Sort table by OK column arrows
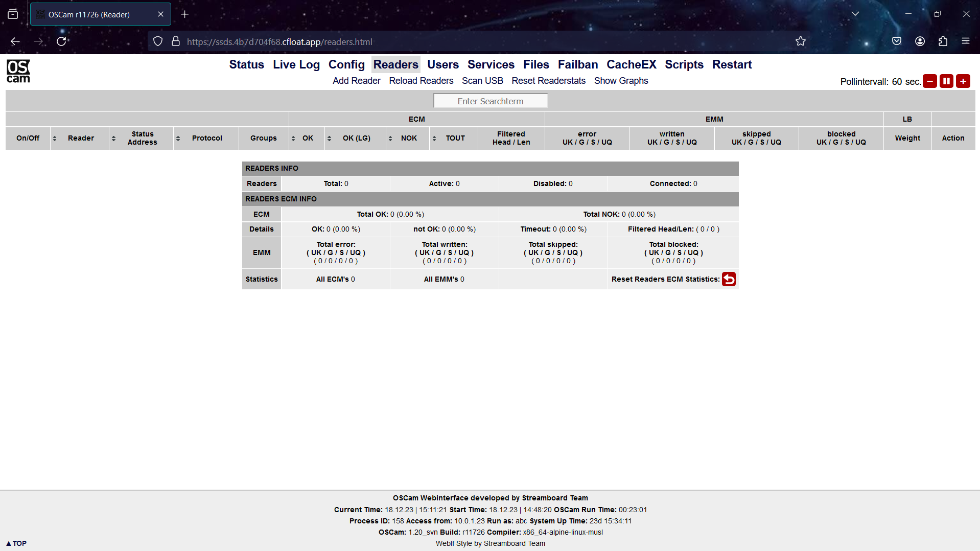Image resolution: width=980 pixels, height=551 pixels. pyautogui.click(x=293, y=139)
